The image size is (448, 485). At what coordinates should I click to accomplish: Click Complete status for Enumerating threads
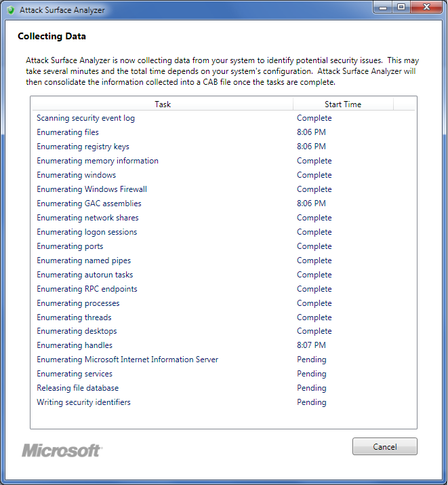(x=314, y=317)
